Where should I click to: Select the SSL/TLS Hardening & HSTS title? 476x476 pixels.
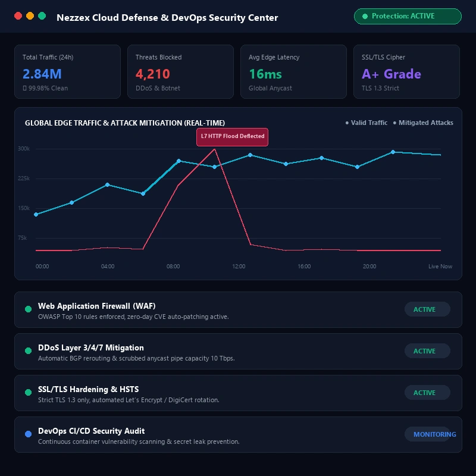(88, 389)
